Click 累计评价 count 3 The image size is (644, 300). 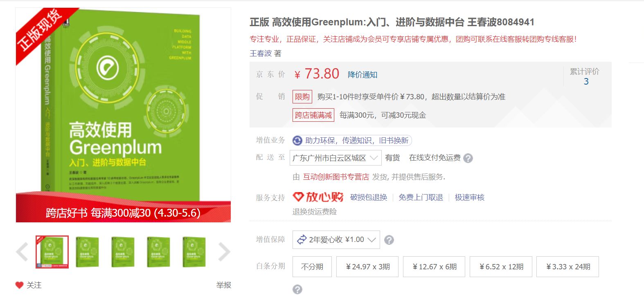click(x=586, y=81)
